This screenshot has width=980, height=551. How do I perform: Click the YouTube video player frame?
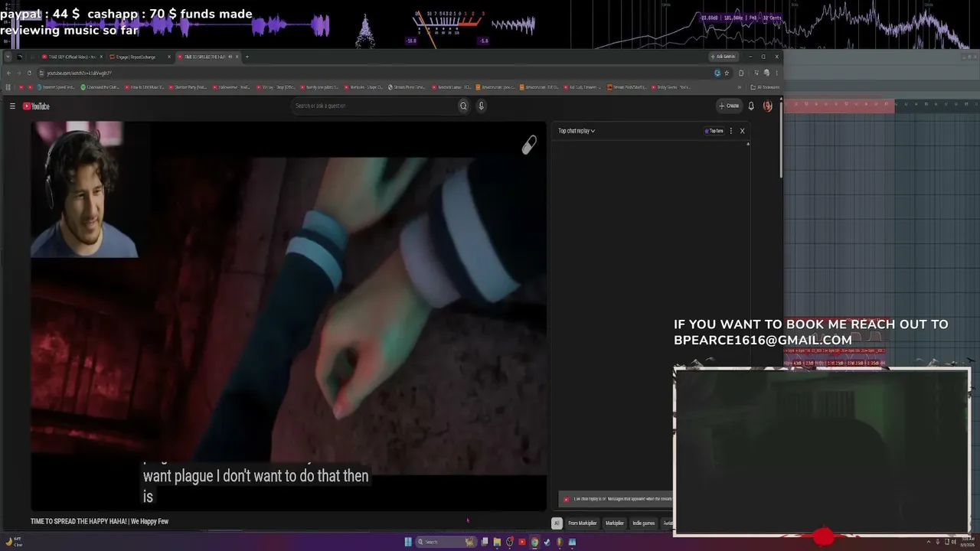[289, 315]
